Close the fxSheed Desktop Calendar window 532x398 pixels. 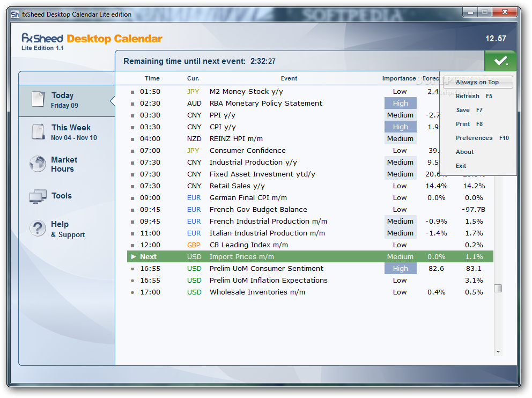click(x=505, y=12)
